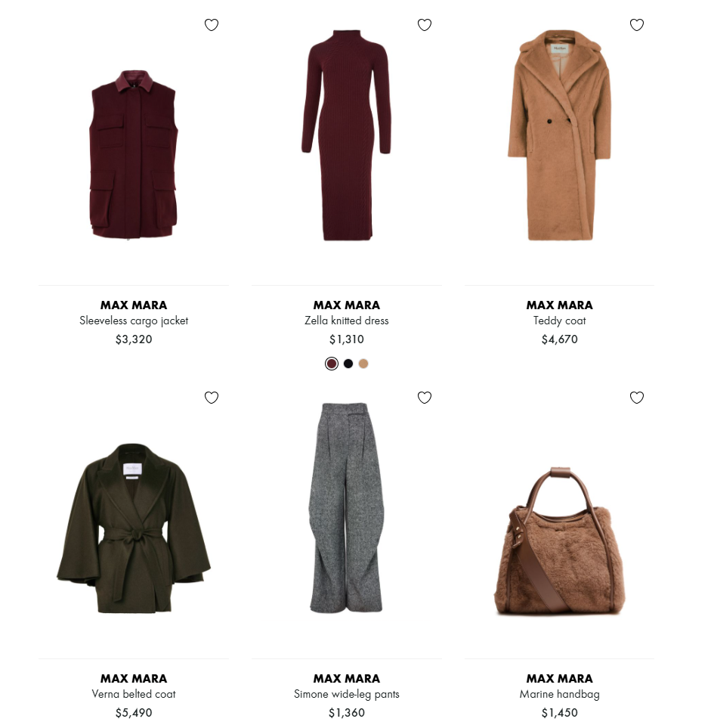View the green Verna belted coat image
This screenshot has width=714, height=728.
[134, 528]
